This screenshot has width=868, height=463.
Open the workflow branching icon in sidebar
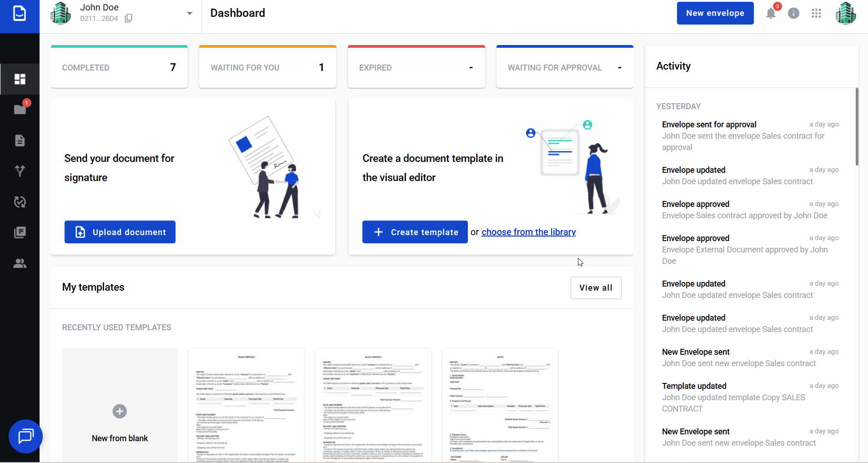pos(20,171)
